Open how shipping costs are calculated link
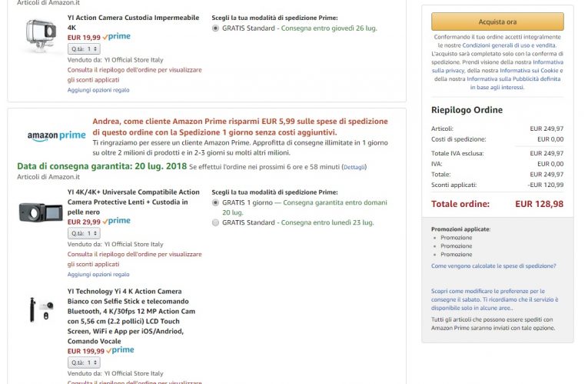588x384 pixels. point(493,265)
